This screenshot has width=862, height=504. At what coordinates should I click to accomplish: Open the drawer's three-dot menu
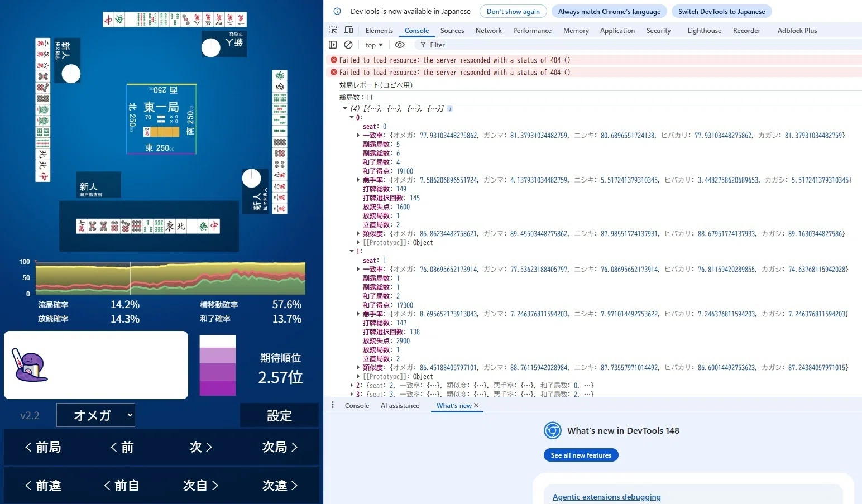[x=333, y=405]
